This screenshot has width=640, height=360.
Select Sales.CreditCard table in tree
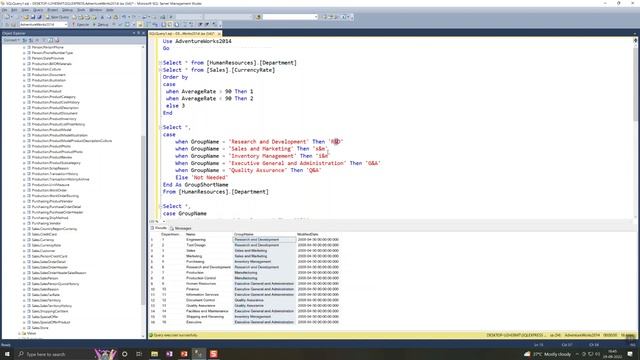44,234
